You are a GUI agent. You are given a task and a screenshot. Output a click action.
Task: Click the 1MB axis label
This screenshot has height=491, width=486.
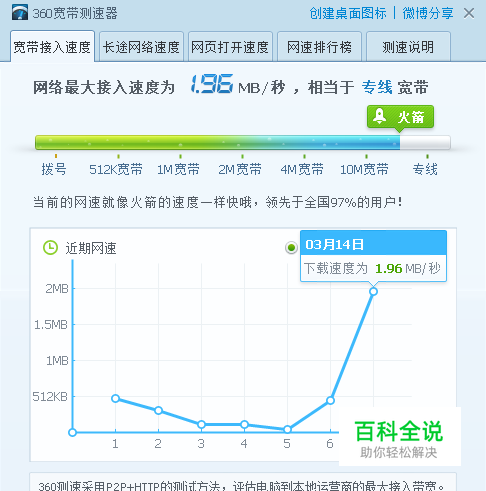click(57, 361)
